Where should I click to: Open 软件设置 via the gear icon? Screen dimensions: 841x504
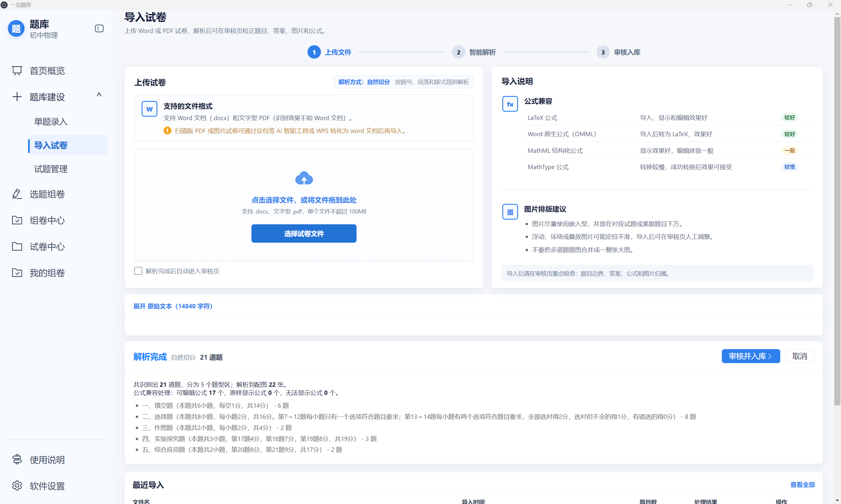coord(17,486)
